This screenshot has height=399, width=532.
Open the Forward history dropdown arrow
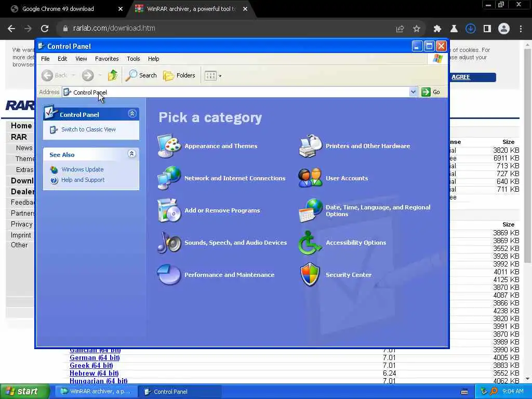click(x=100, y=75)
